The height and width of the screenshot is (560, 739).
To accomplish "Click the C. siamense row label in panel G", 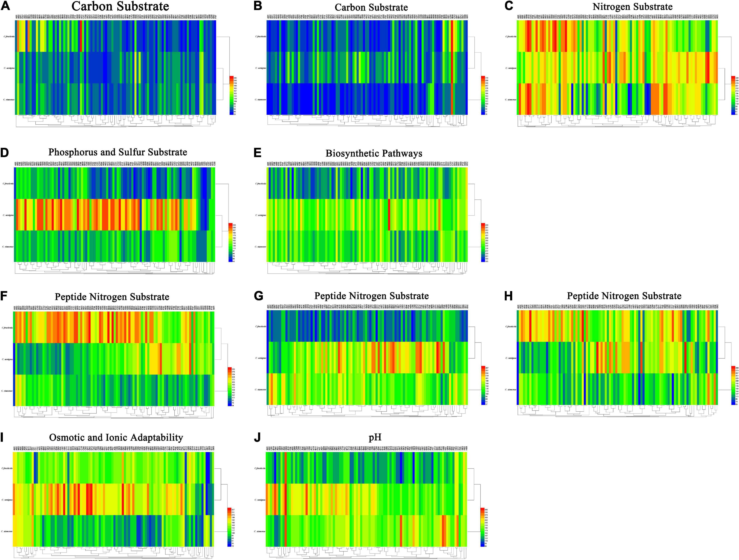I will [x=260, y=390].
